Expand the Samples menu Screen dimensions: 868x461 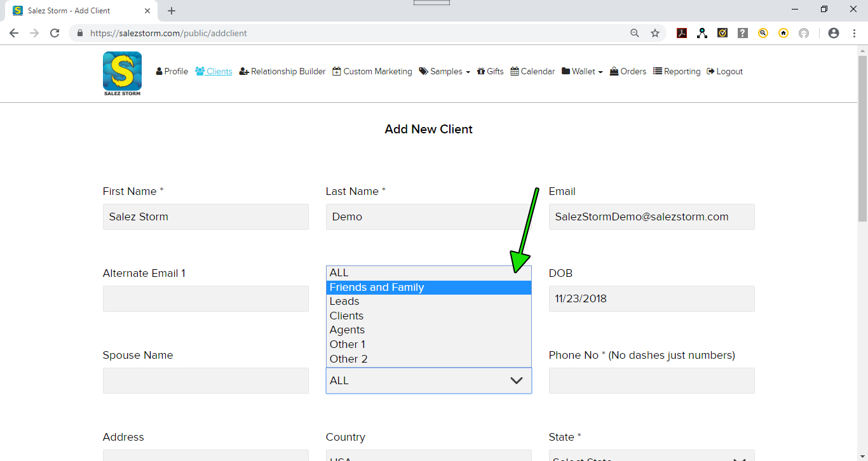point(445,72)
